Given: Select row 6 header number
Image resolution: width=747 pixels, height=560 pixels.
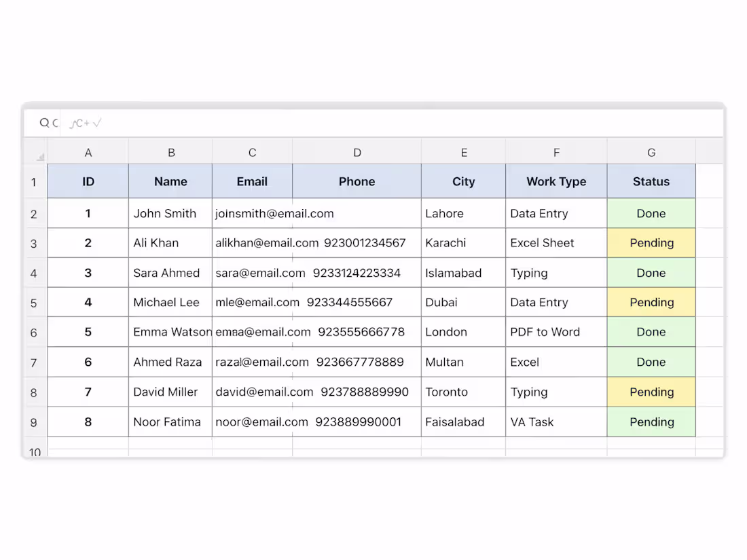Looking at the screenshot, I should (x=34, y=333).
